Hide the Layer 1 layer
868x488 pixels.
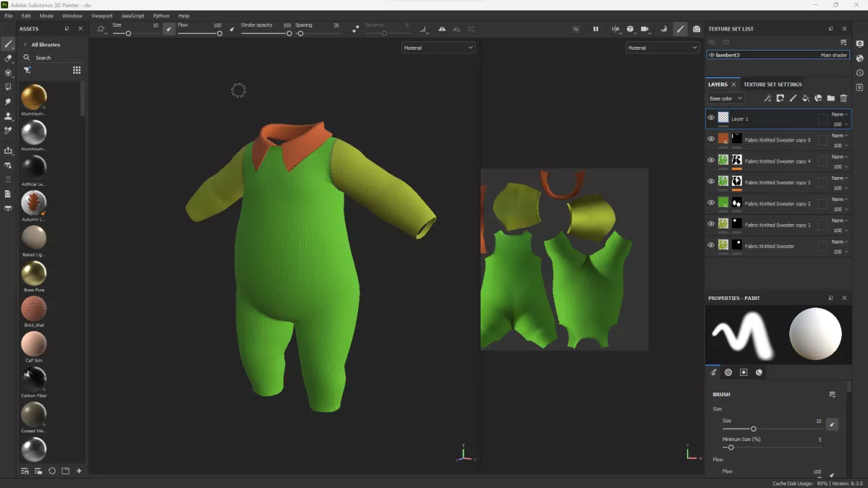coord(711,118)
